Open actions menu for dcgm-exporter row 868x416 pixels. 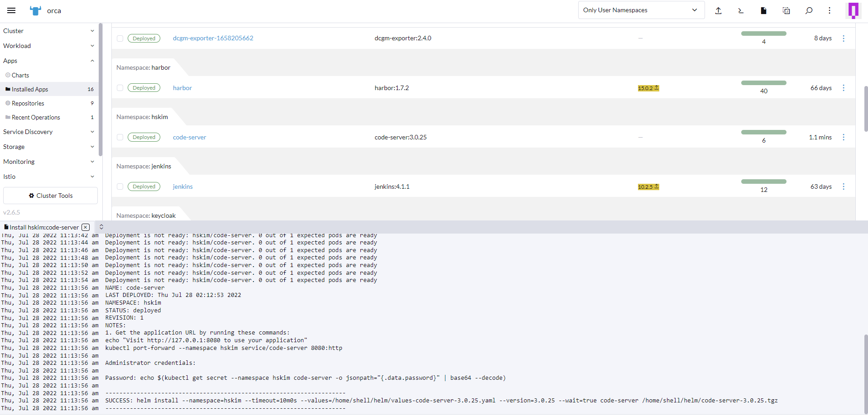844,38
